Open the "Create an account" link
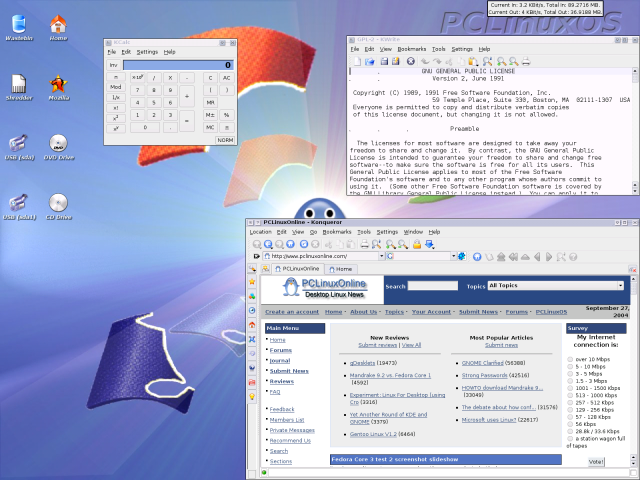Screen dimensions: 640x480 pyautogui.click(x=292, y=312)
